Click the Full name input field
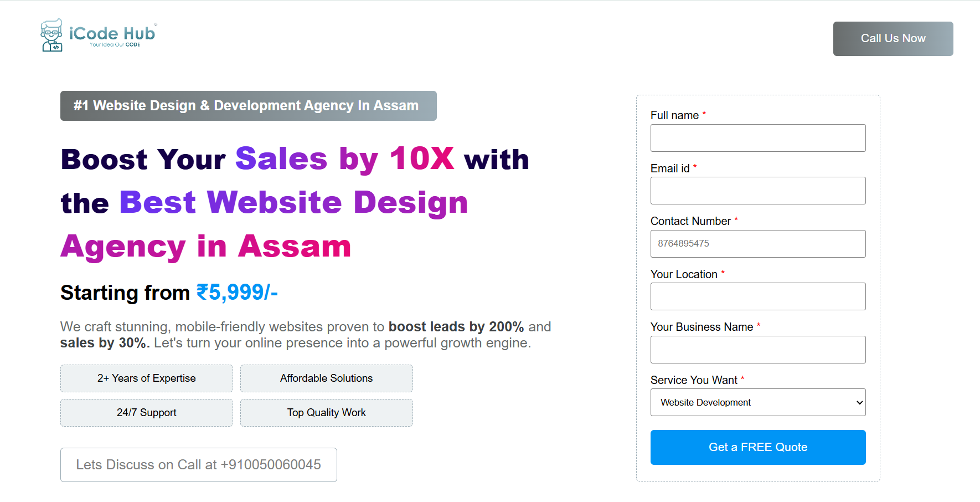The height and width of the screenshot is (502, 980). pos(758,138)
